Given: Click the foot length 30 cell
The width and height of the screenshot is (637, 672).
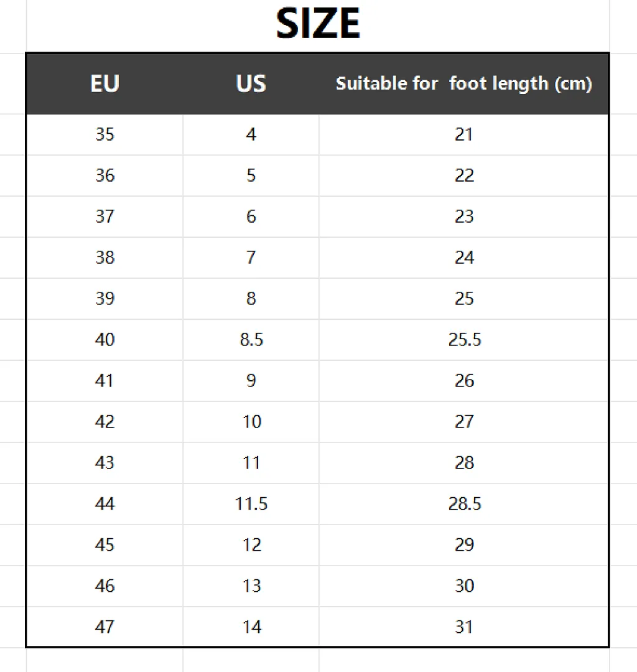Looking at the screenshot, I should point(464,586).
